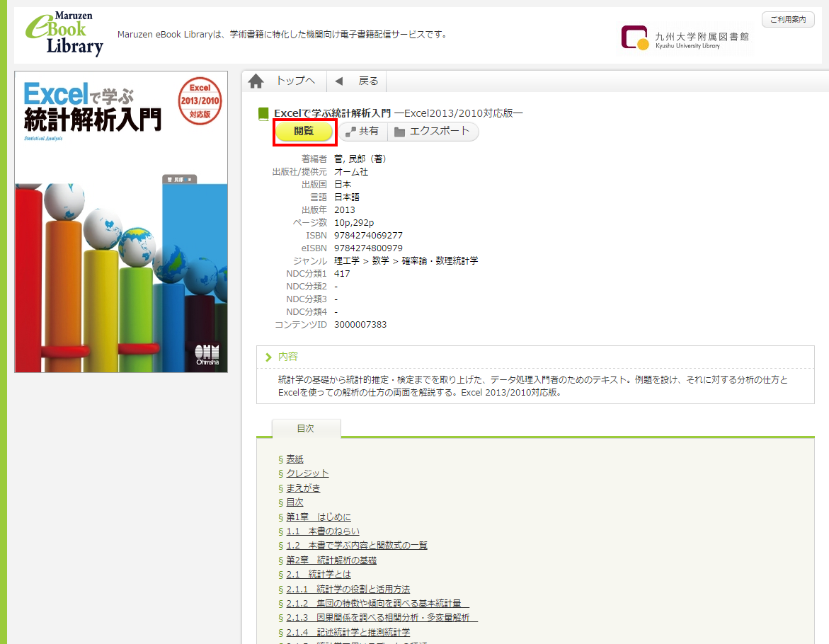
Task: Open section 1.2 本書で学ぶ内容と関数式の一覧
Action: 357,545
